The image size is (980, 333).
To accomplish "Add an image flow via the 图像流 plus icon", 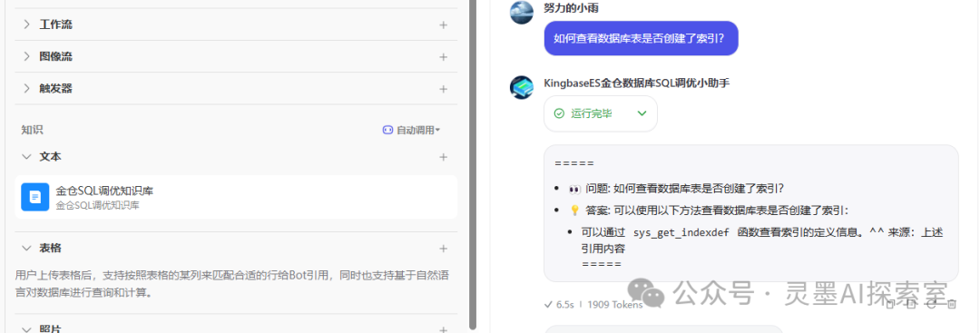I will [x=443, y=57].
